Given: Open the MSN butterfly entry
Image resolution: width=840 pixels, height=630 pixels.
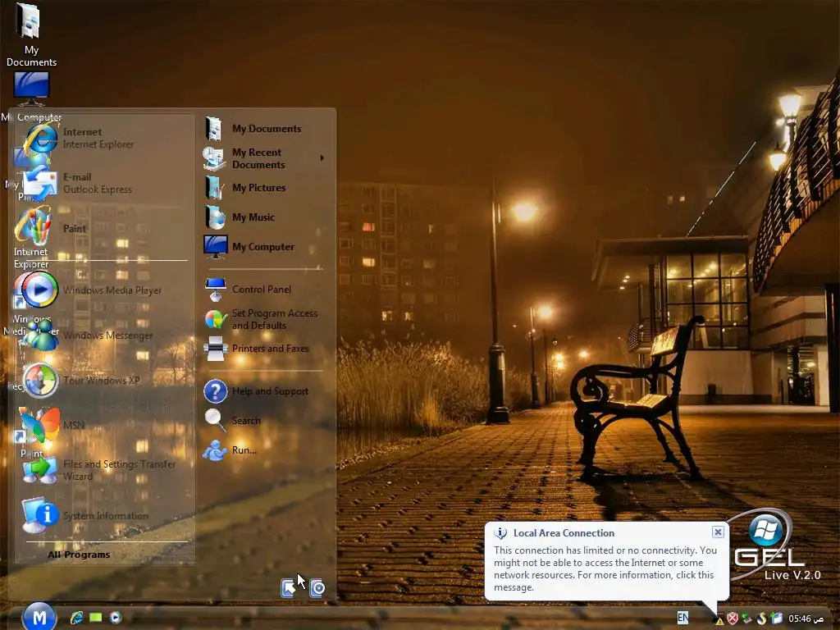Looking at the screenshot, I should (104, 426).
